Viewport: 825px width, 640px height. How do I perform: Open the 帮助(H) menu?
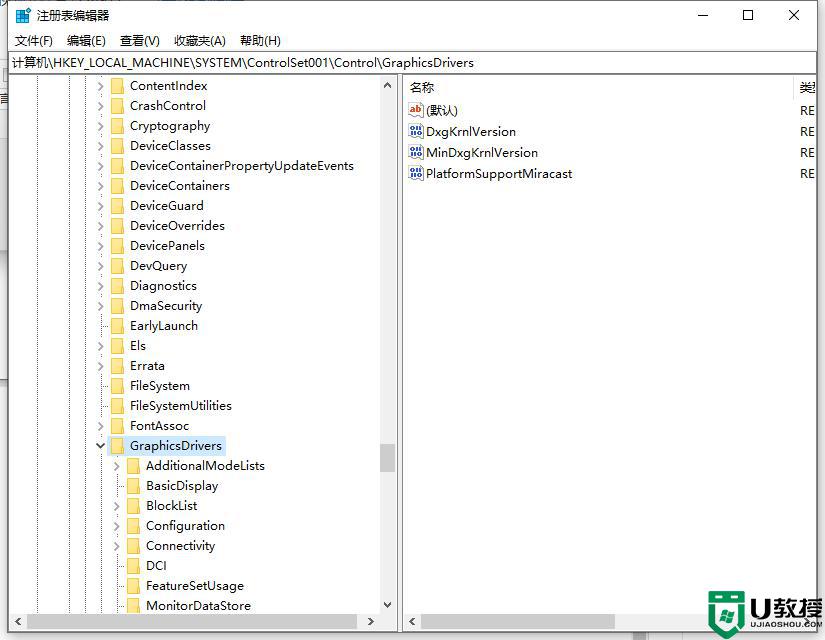click(260, 41)
